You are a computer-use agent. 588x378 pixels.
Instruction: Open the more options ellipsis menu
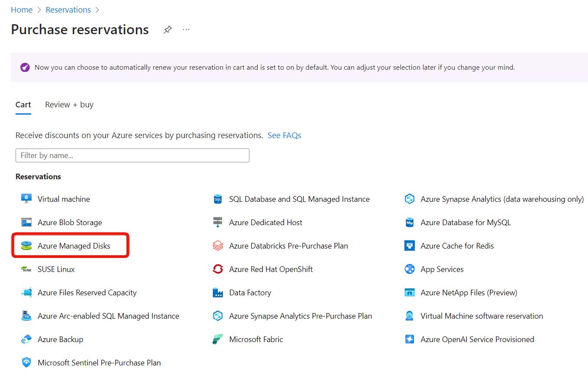click(x=186, y=29)
